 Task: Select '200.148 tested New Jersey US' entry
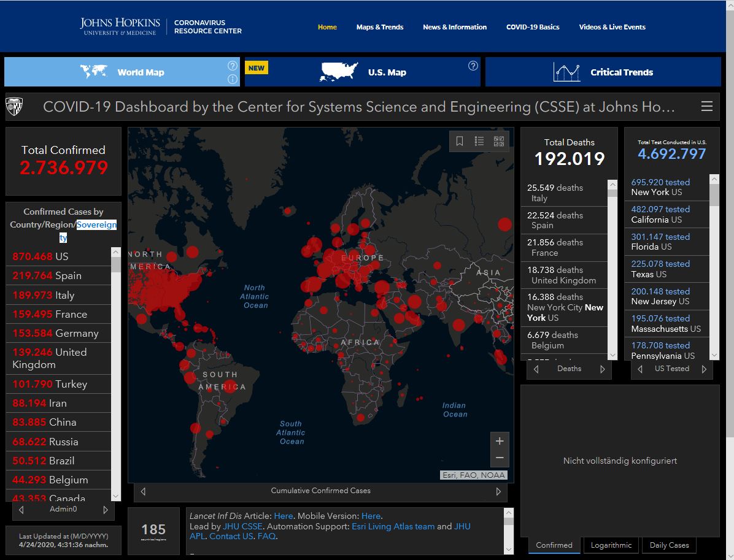tap(666, 296)
